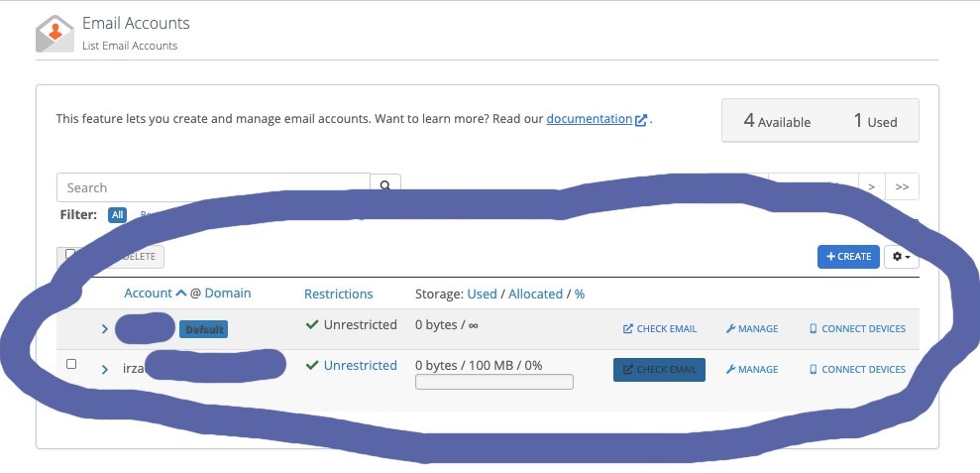980x473 pixels.
Task: Go to next page with > button
Action: click(x=871, y=186)
